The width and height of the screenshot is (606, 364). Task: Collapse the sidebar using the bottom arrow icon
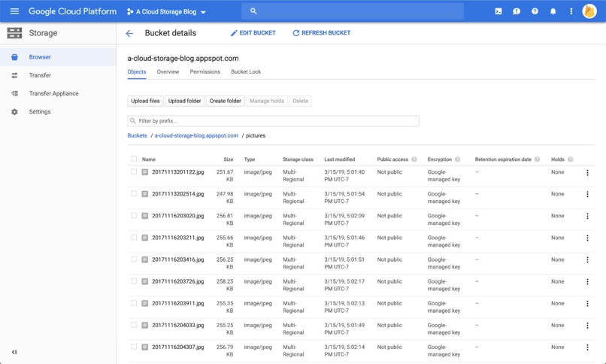tap(14, 352)
